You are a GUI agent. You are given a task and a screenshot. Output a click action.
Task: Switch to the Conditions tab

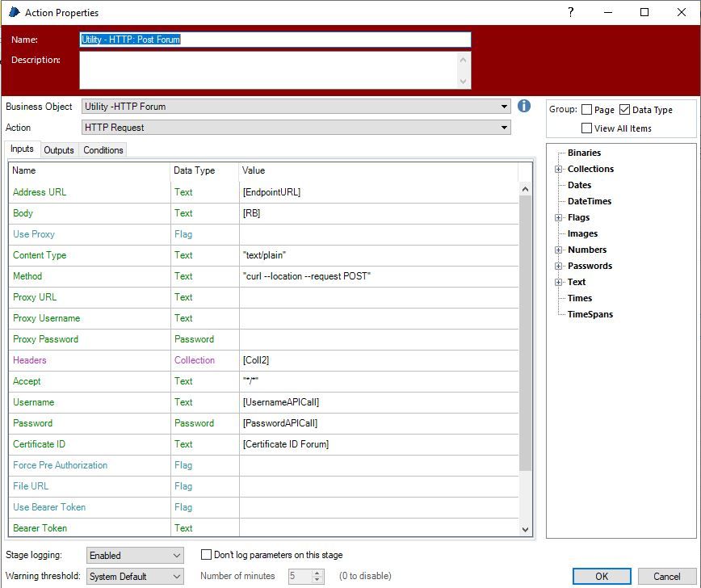pos(103,150)
